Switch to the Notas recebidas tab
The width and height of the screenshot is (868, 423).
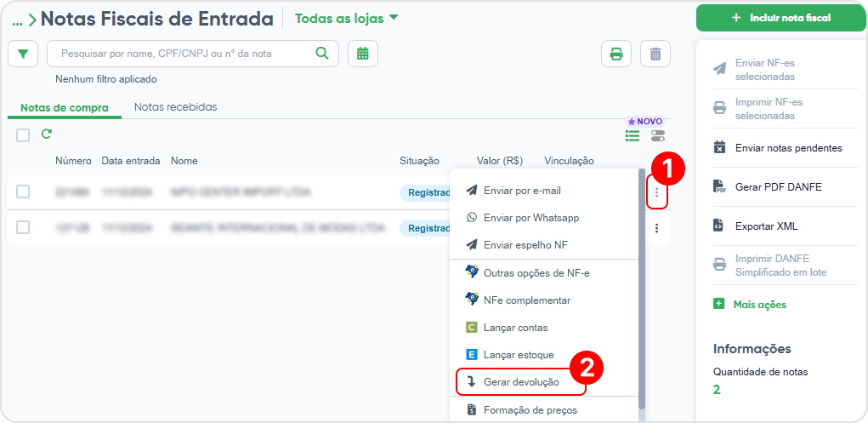click(175, 107)
